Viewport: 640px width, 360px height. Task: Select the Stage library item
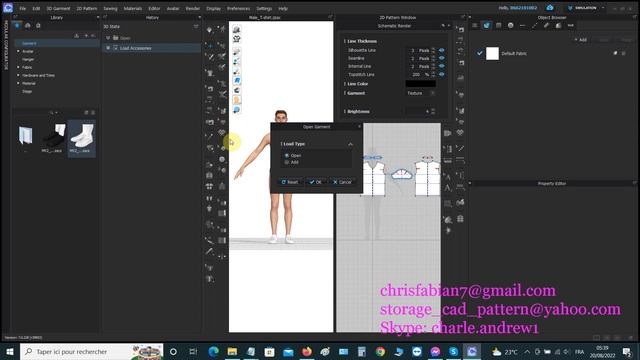pos(27,91)
